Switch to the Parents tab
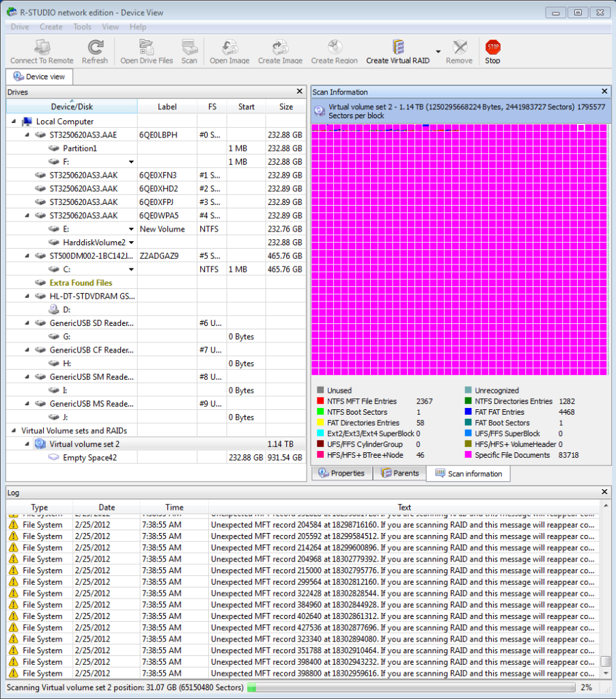The height and width of the screenshot is (699, 616). (x=400, y=474)
